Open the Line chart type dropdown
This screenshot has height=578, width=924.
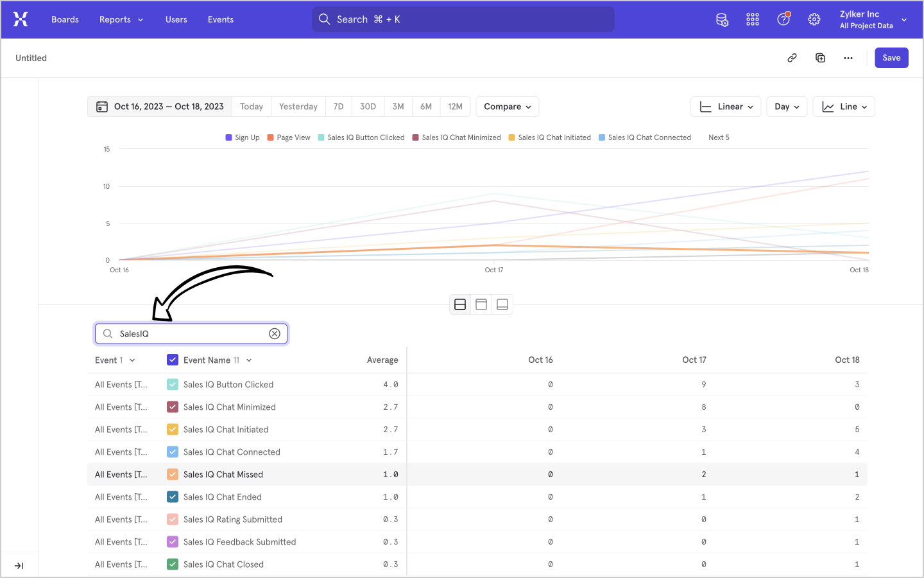click(844, 107)
